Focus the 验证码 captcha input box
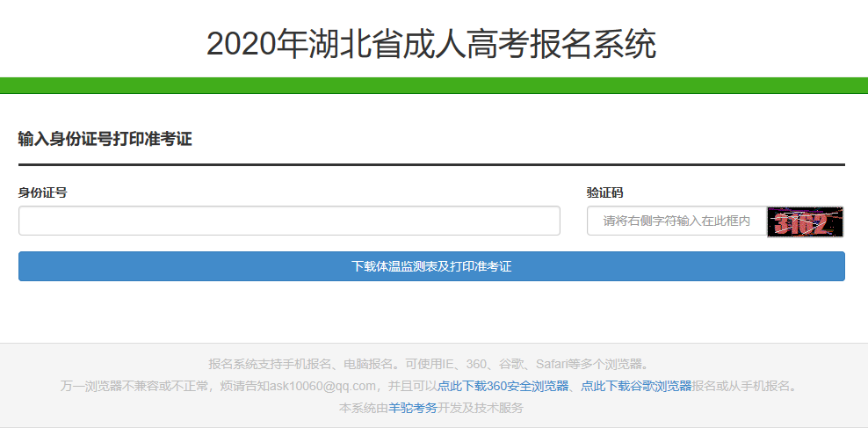 tap(676, 221)
